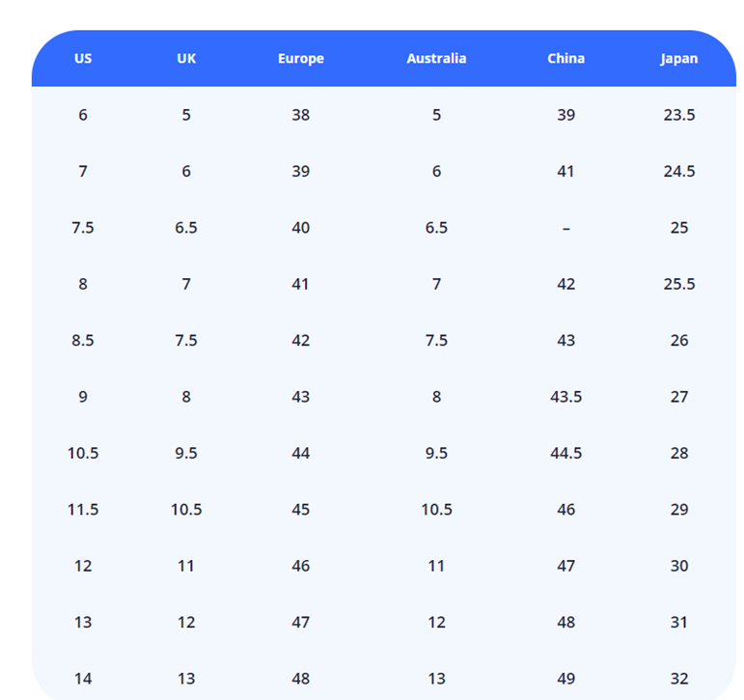Click the Europe size 38 cell
Viewport: 744px width, 700px height.
point(300,115)
